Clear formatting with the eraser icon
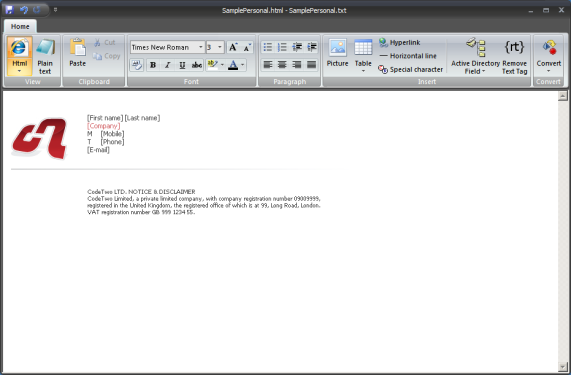Image resolution: width=571 pixels, height=375 pixels. point(137,65)
